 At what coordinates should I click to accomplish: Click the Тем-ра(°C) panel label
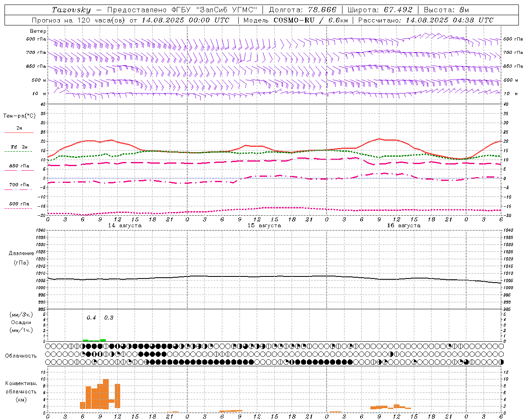tap(19, 116)
